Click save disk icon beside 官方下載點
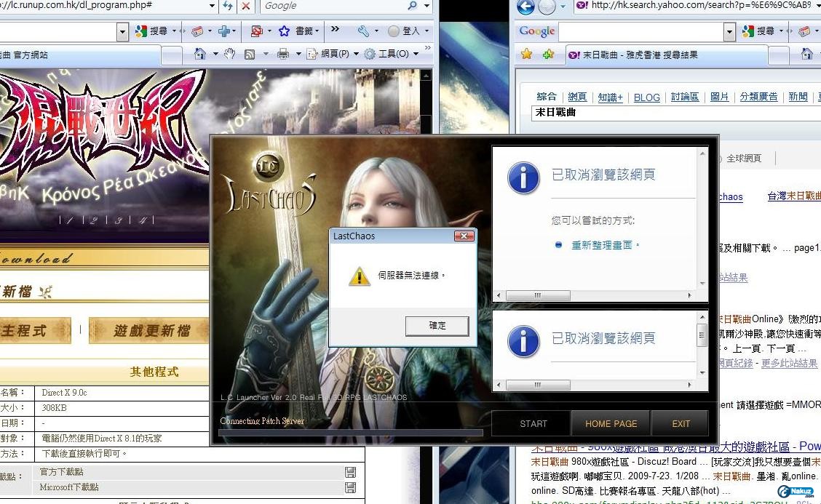This screenshot has width=821, height=504. [x=350, y=472]
